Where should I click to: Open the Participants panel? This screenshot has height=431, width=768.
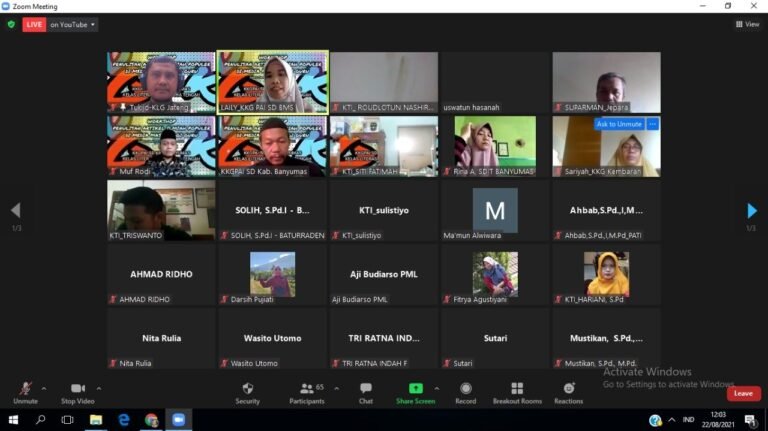point(307,393)
